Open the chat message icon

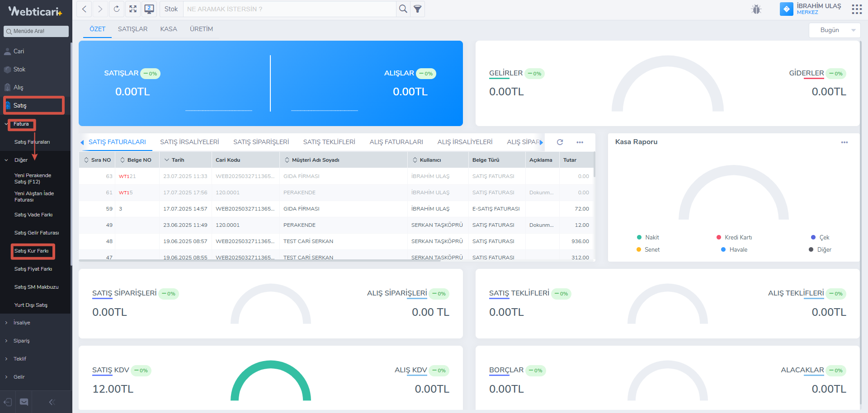pyautogui.click(x=24, y=402)
